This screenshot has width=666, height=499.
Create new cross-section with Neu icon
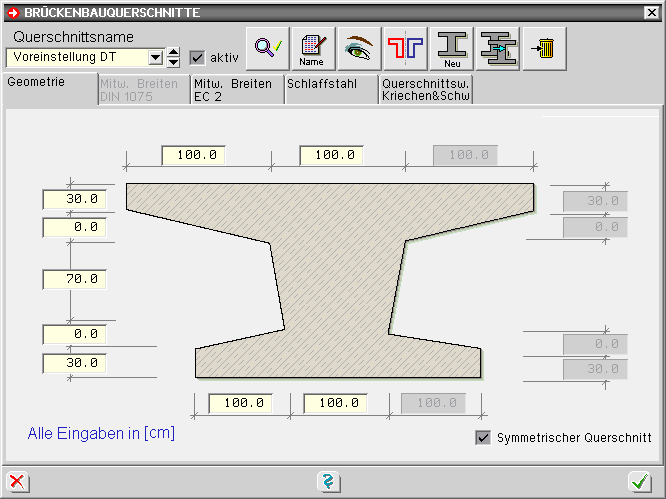[x=452, y=48]
